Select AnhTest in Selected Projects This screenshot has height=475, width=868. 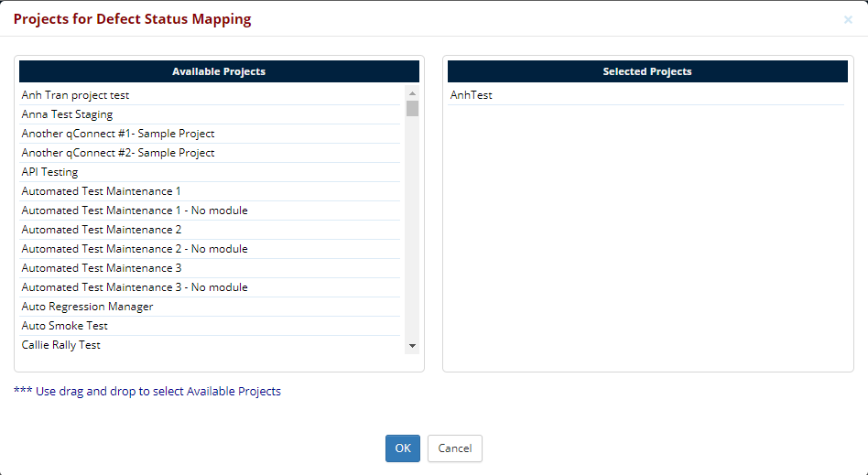472,95
